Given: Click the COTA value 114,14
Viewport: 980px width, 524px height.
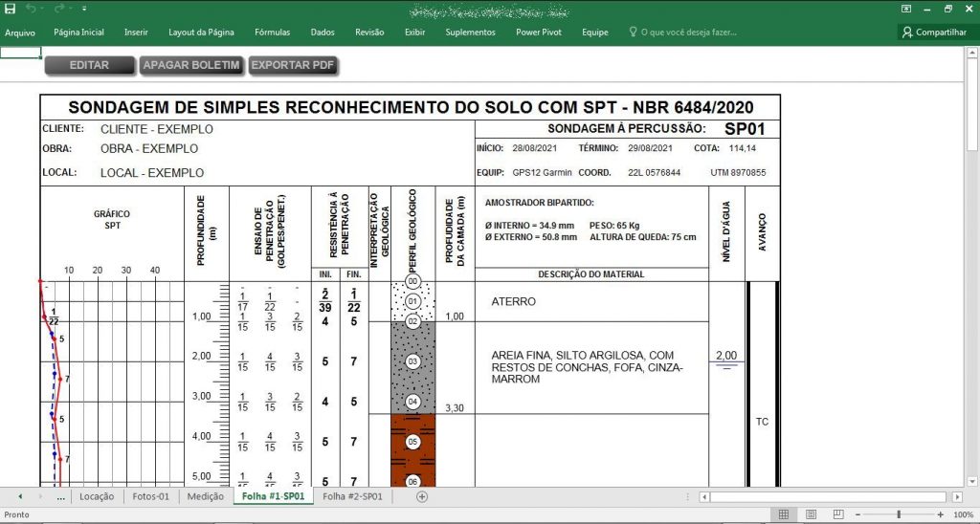Looking at the screenshot, I should (743, 148).
